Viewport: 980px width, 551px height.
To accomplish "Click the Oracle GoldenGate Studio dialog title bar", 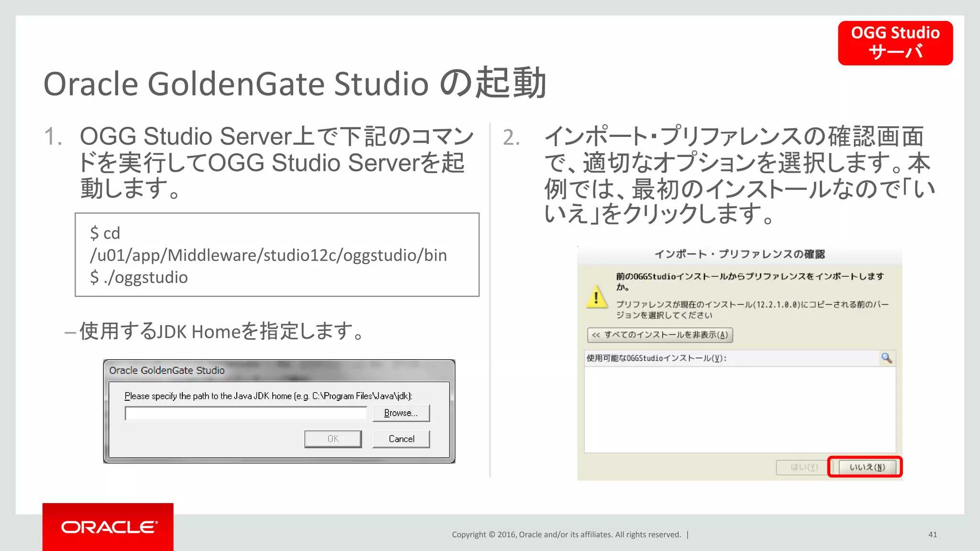I will coord(279,370).
